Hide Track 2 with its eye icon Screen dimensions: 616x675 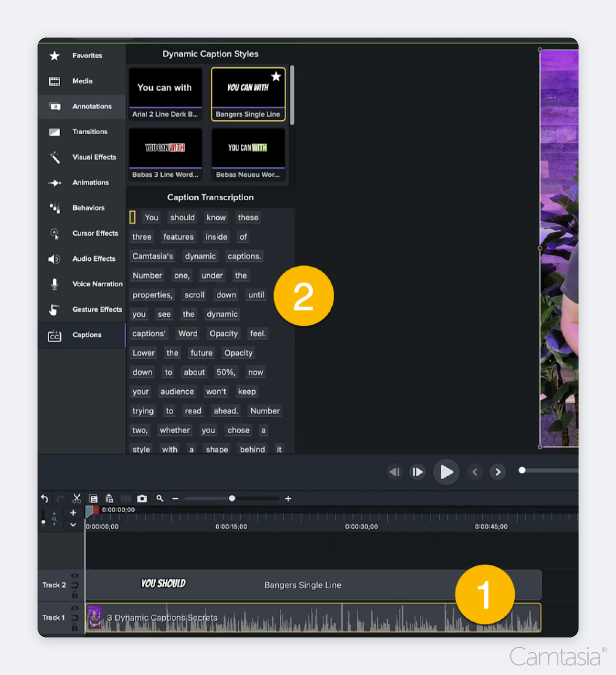[x=75, y=575]
